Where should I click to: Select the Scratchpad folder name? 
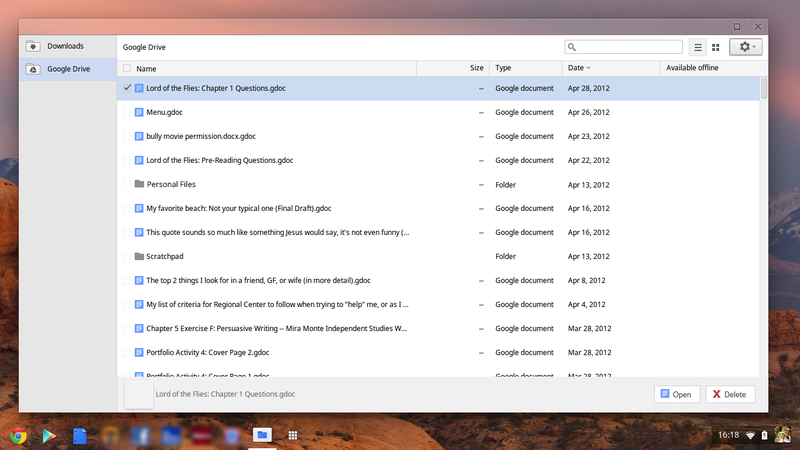tap(165, 256)
